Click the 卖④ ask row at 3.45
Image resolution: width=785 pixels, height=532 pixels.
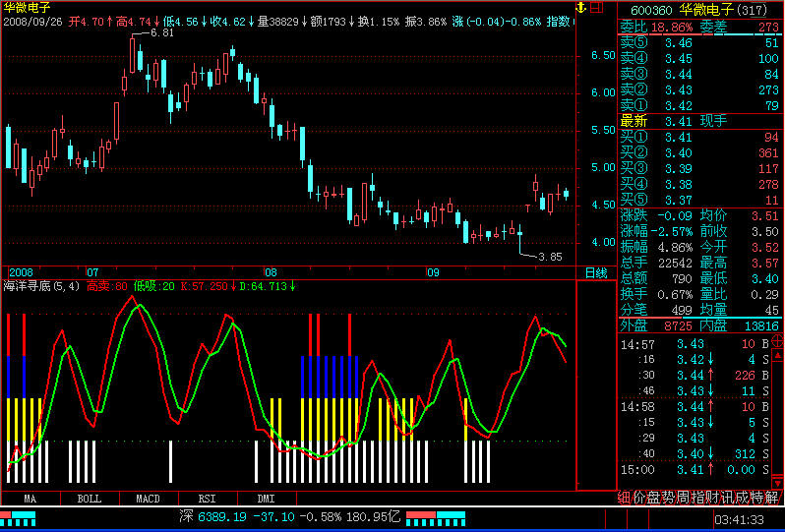point(699,59)
